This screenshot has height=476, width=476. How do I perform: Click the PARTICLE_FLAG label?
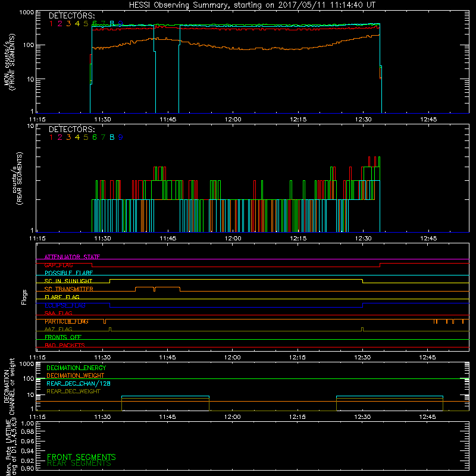click(x=67, y=321)
